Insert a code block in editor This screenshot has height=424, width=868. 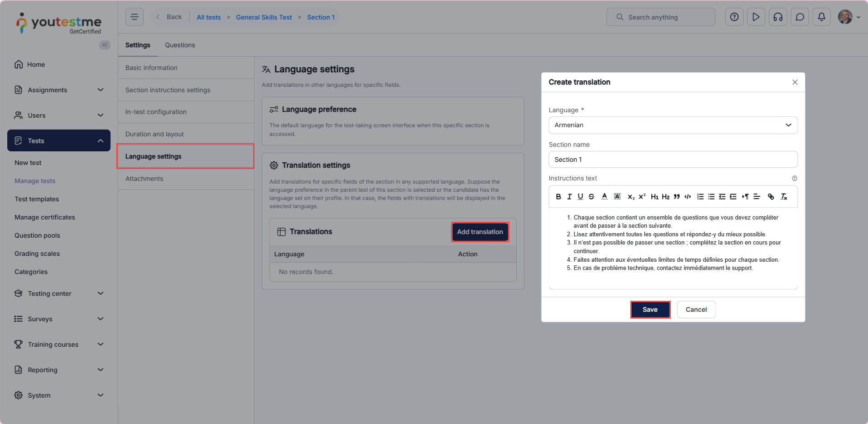[x=688, y=197]
